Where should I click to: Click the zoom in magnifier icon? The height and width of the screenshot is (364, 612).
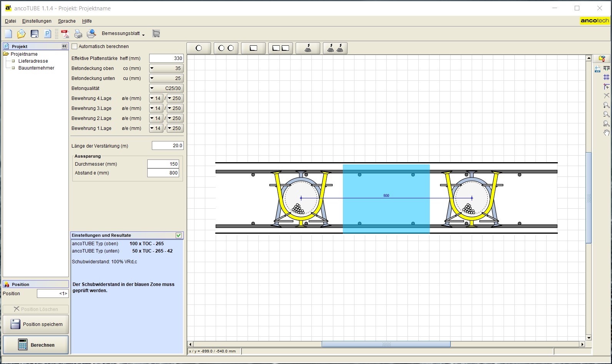point(606,105)
